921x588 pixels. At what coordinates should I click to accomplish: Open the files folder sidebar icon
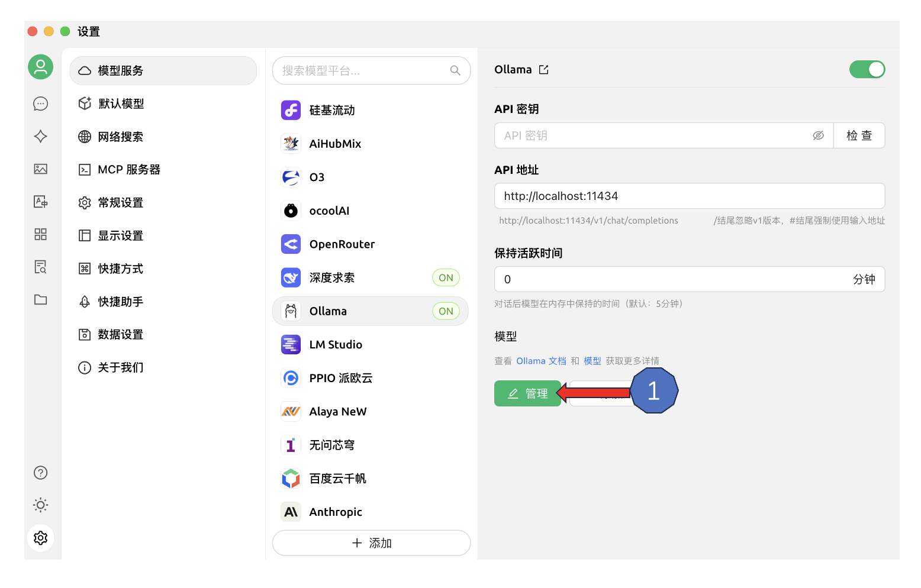click(x=40, y=299)
